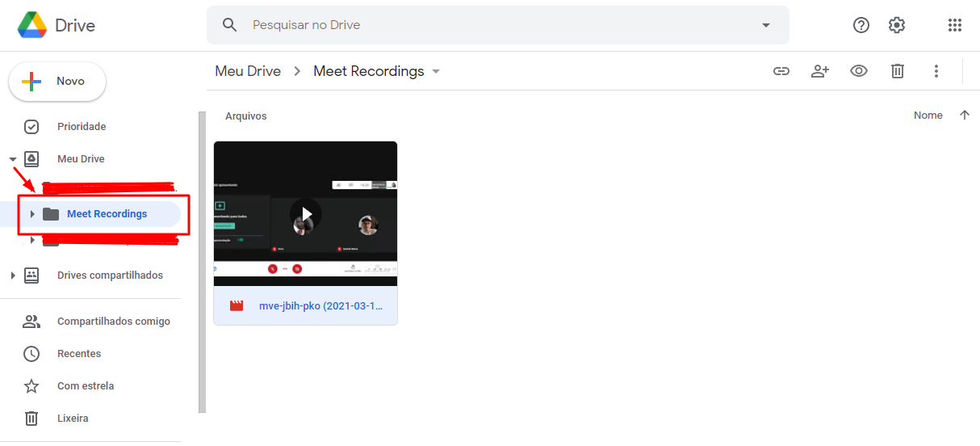Go to Meu Drive breadcrumb
The height and width of the screenshot is (446, 980).
(x=248, y=71)
